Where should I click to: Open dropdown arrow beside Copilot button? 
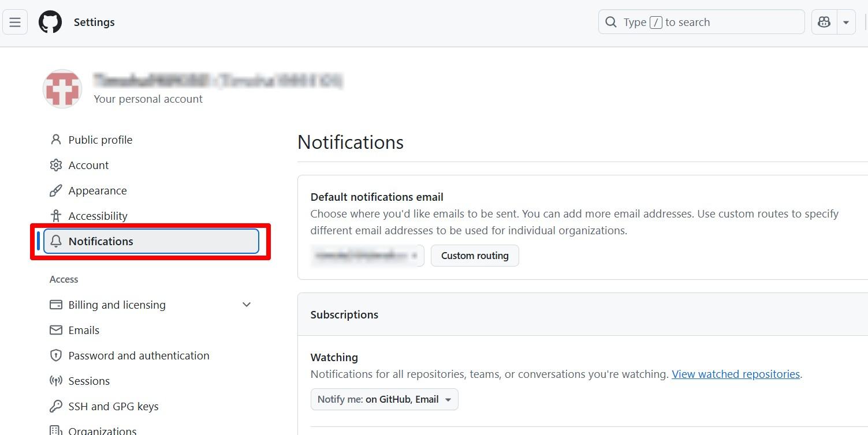[846, 22]
